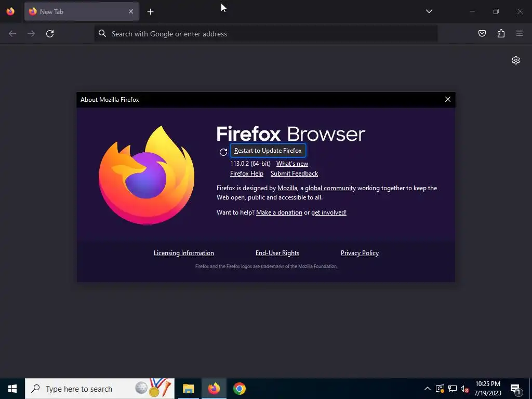Open the Firefox Help link
The height and width of the screenshot is (399, 532).
pos(247,174)
